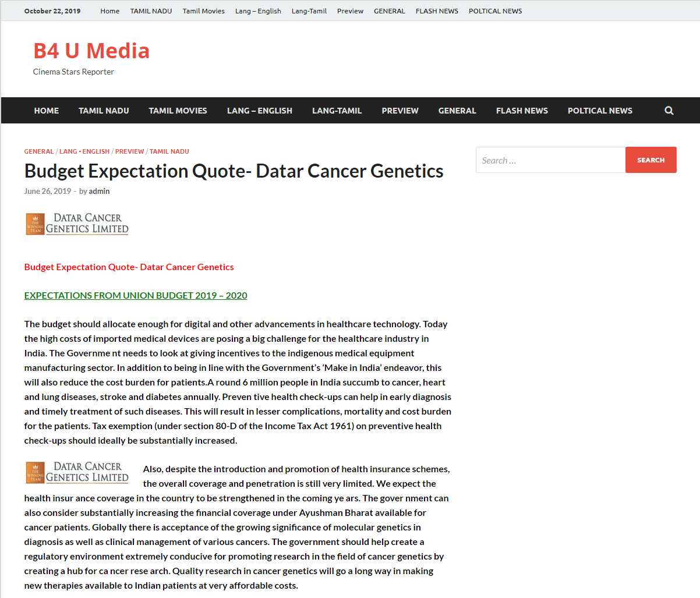
Task: Click green EXPECTATIONS FROM UNION BUDGET 2019 – 2020
Action: click(x=136, y=295)
